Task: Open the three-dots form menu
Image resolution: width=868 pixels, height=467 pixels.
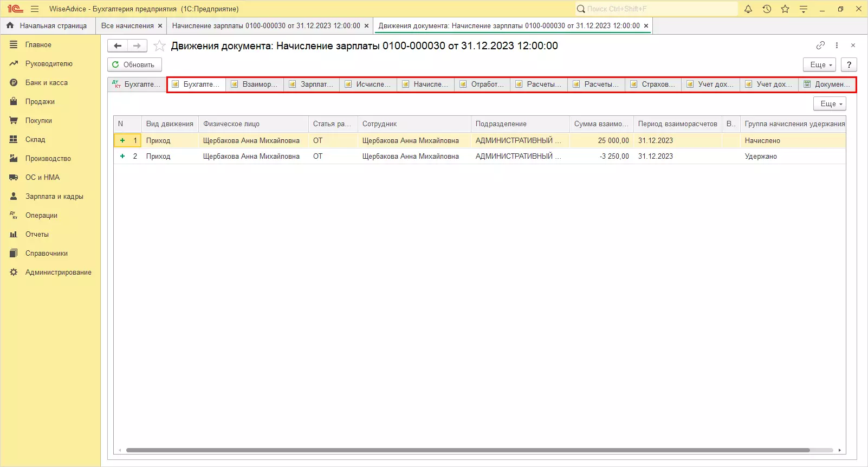Action: tap(837, 46)
